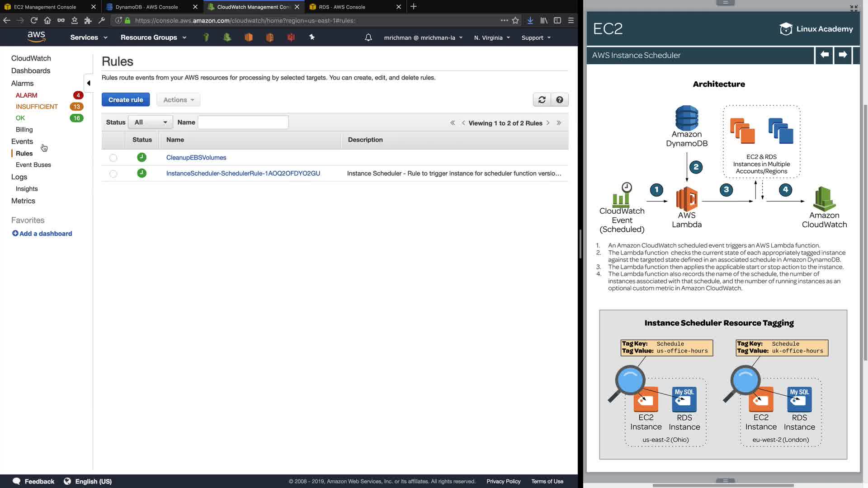Click the refresh rules icon button
The image size is (868, 488).
coord(542,100)
